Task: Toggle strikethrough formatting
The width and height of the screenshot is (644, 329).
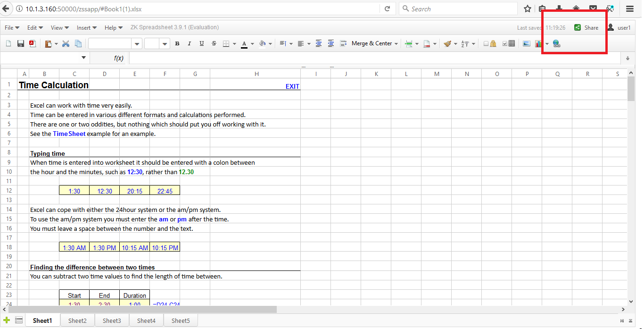Action: tap(214, 43)
